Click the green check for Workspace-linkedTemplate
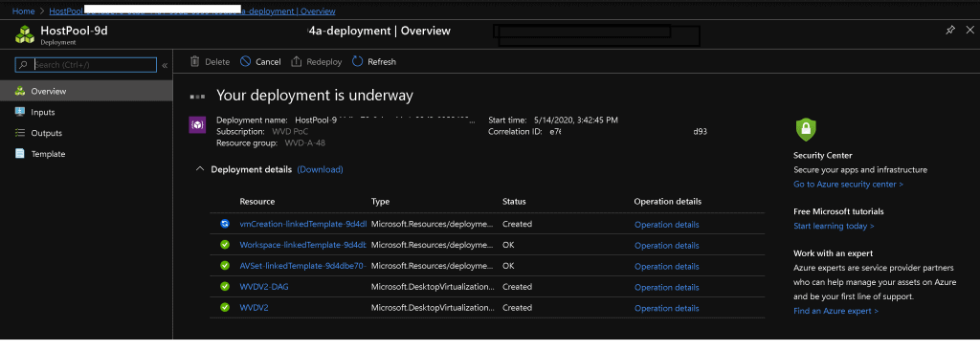The image size is (980, 350). 225,245
